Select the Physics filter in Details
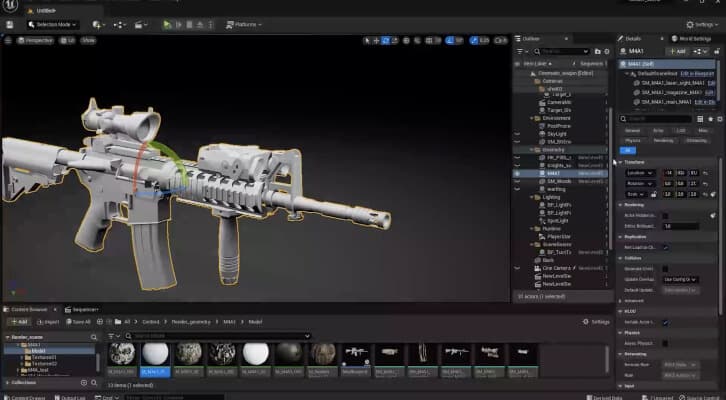Image resolution: width=726 pixels, height=400 pixels. pos(632,141)
